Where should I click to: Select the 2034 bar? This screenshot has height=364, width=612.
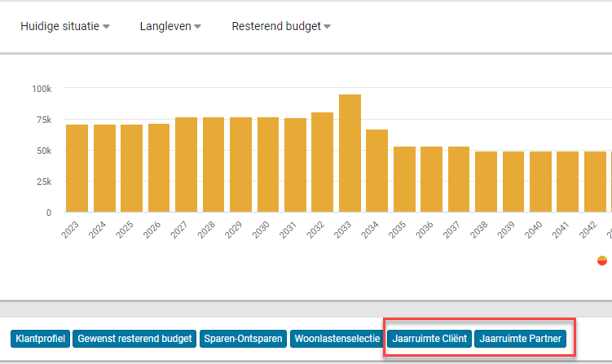[x=376, y=170]
